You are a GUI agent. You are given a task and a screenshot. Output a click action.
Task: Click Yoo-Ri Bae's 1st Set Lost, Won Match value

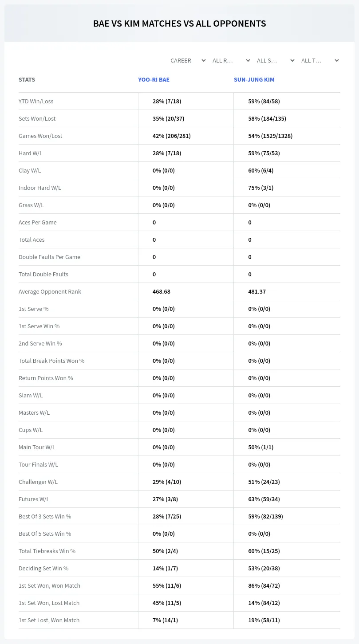(x=165, y=620)
